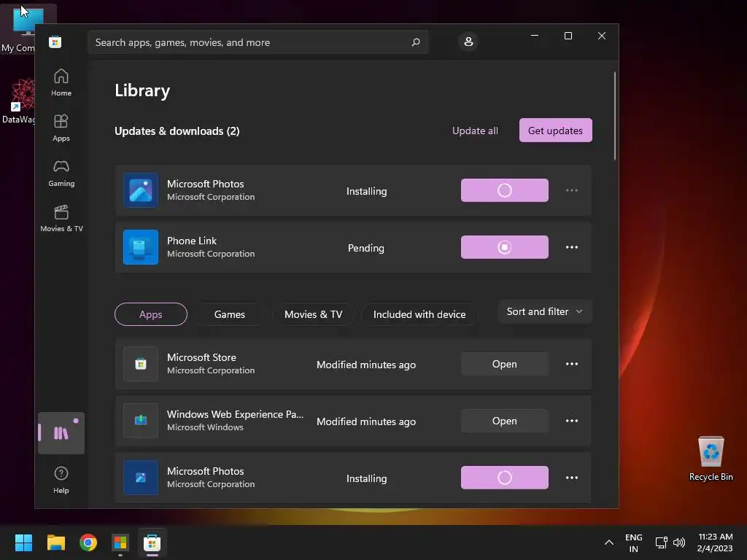Open Movies & TV in sidebar
Screen dimensions: 747x560
pyautogui.click(x=61, y=219)
